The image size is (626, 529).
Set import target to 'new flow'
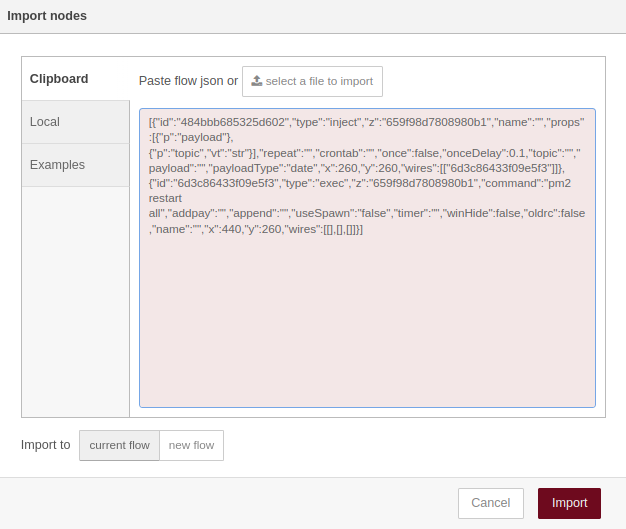[191, 445]
